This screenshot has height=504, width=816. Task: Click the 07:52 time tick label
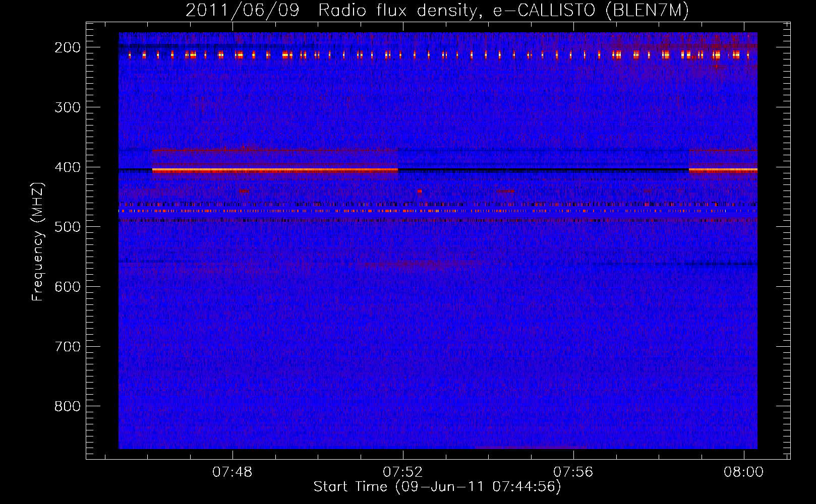[403, 472]
